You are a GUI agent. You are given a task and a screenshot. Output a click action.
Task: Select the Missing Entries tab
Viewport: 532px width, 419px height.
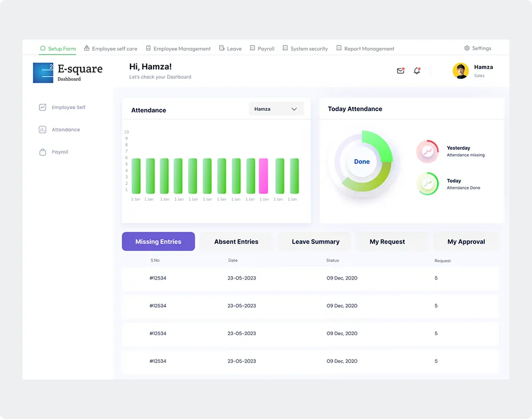pos(158,242)
